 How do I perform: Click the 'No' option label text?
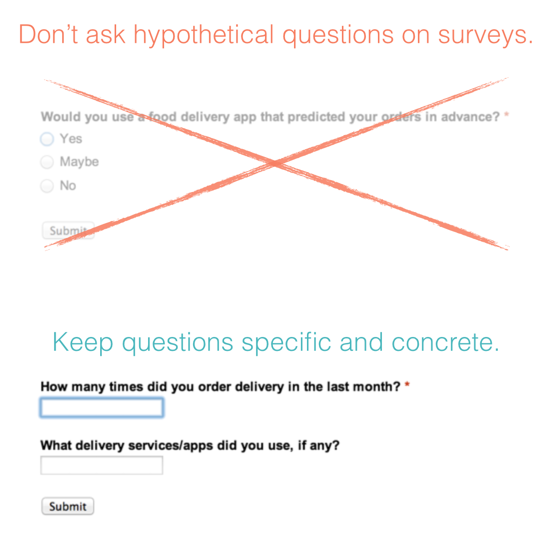coord(68,186)
